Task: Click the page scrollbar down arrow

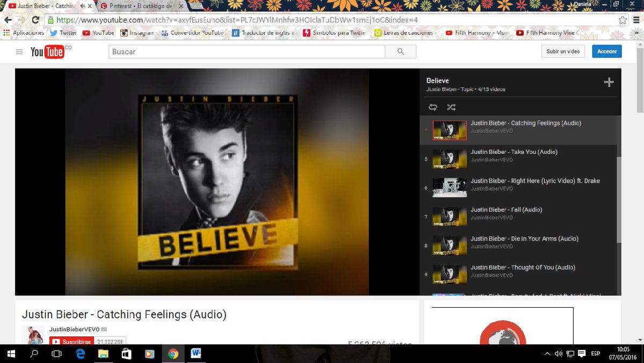Action: (x=639, y=340)
